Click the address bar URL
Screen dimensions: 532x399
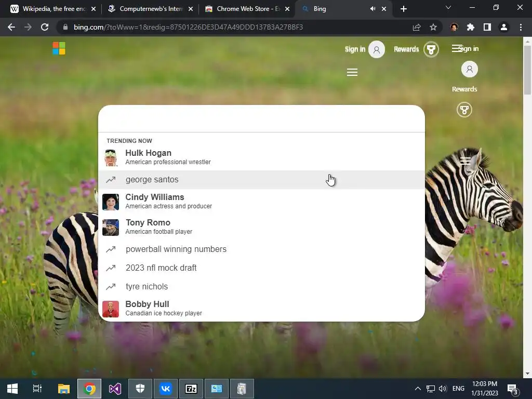[188, 27]
